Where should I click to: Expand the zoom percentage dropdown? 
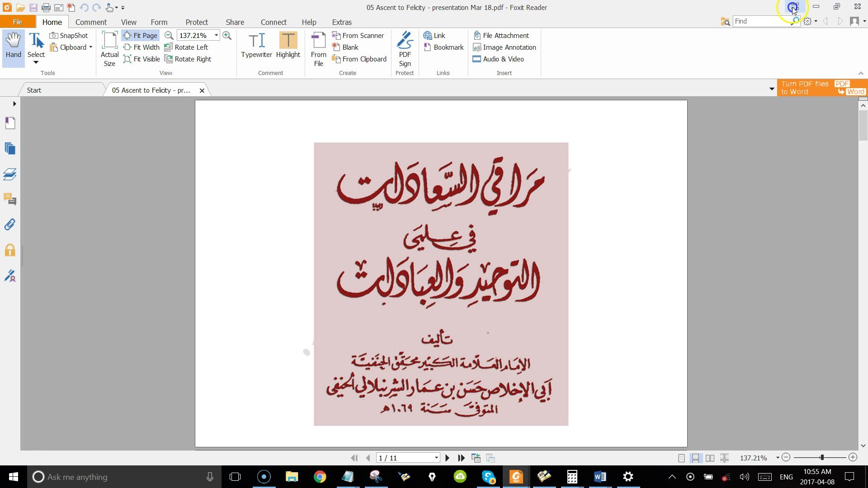(217, 36)
